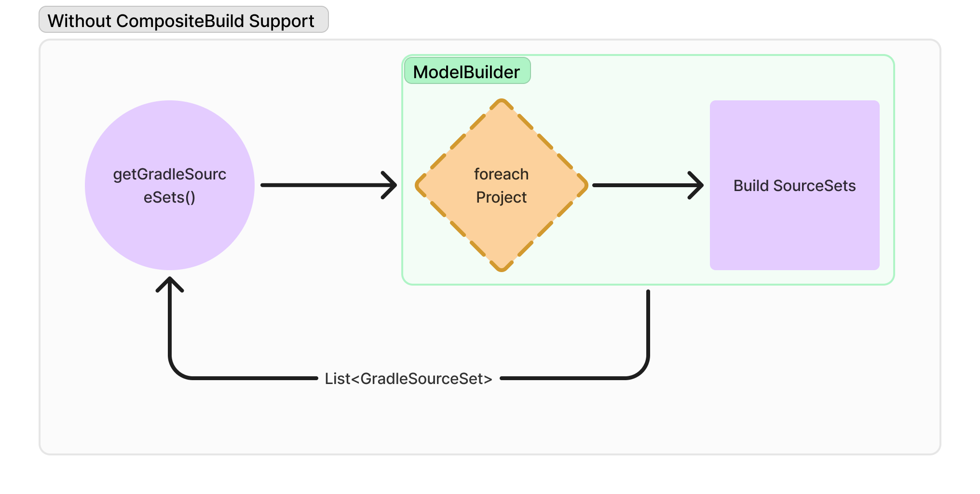
Task: Click the "foreach" word inside the diamond
Action: point(502,174)
